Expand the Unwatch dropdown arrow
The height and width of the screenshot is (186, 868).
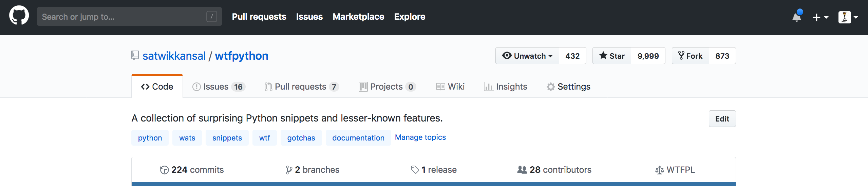(550, 56)
